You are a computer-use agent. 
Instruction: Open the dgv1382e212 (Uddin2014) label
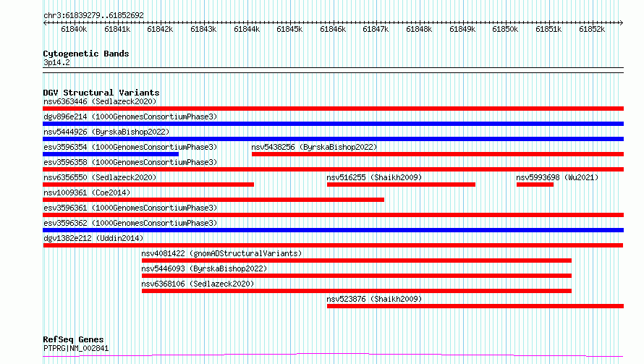pos(93,238)
